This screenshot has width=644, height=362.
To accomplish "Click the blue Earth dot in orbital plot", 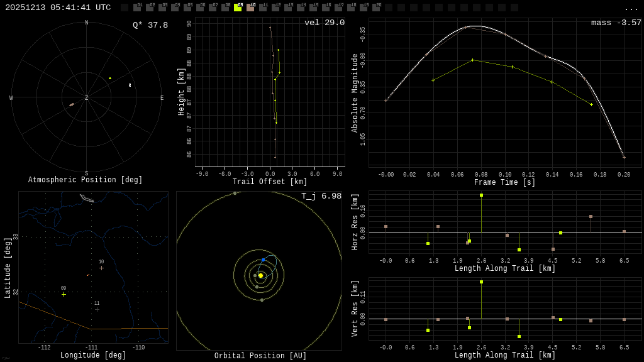I will tap(263, 260).
